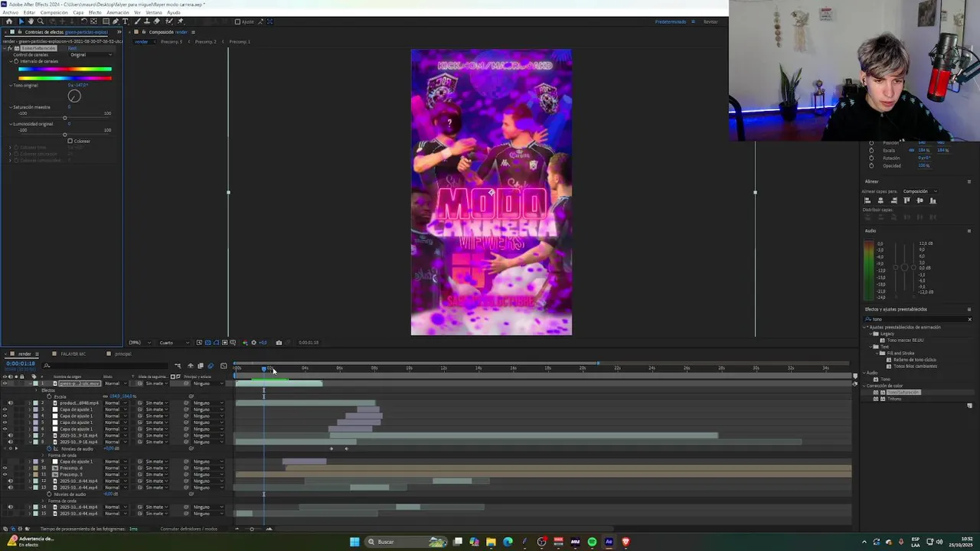Select the Rectangle shape tool
The width and height of the screenshot is (980, 551).
(106, 21)
